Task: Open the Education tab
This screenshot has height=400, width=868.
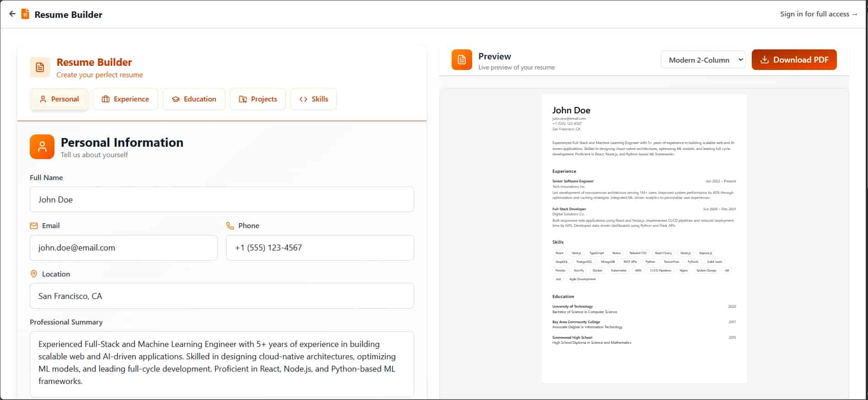Action: [x=194, y=99]
